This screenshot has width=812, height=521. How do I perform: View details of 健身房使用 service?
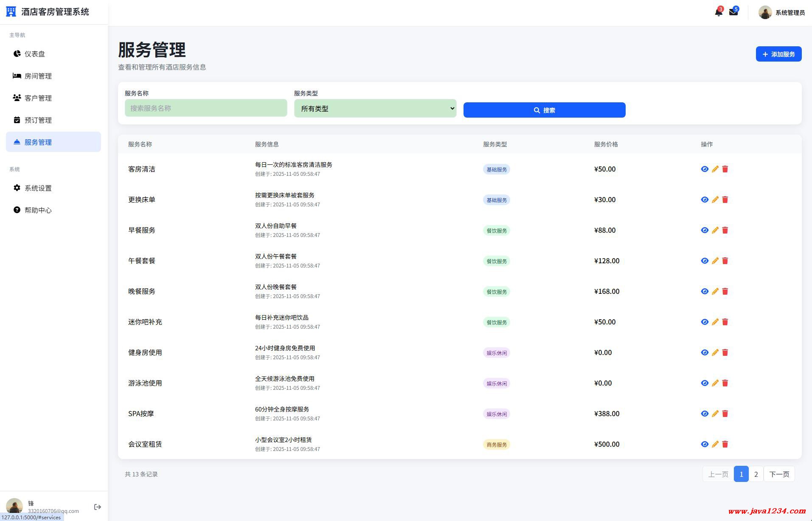click(705, 352)
